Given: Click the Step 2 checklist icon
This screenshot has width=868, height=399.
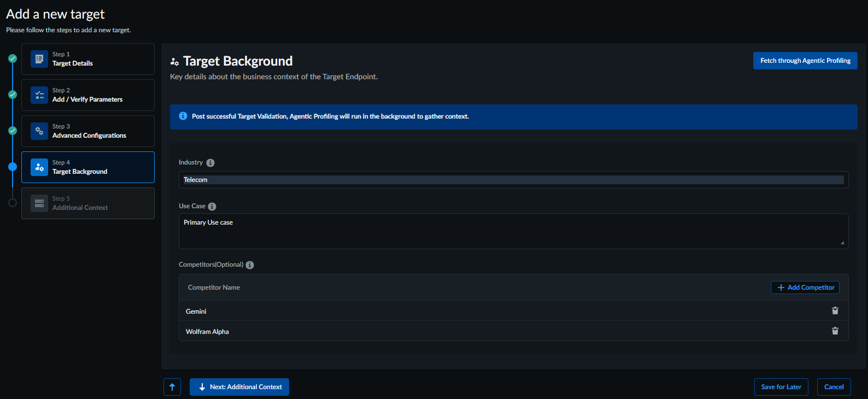Looking at the screenshot, I should point(39,95).
